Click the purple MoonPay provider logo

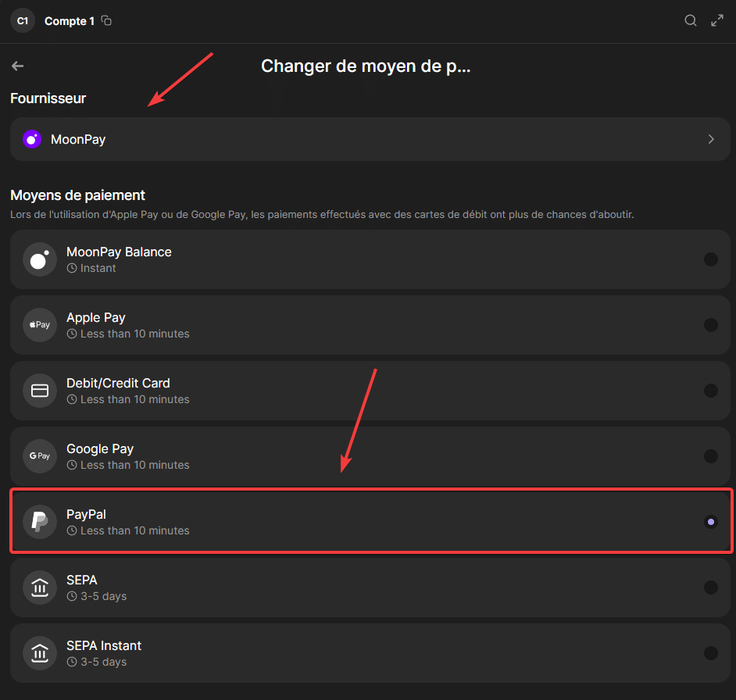click(32, 139)
